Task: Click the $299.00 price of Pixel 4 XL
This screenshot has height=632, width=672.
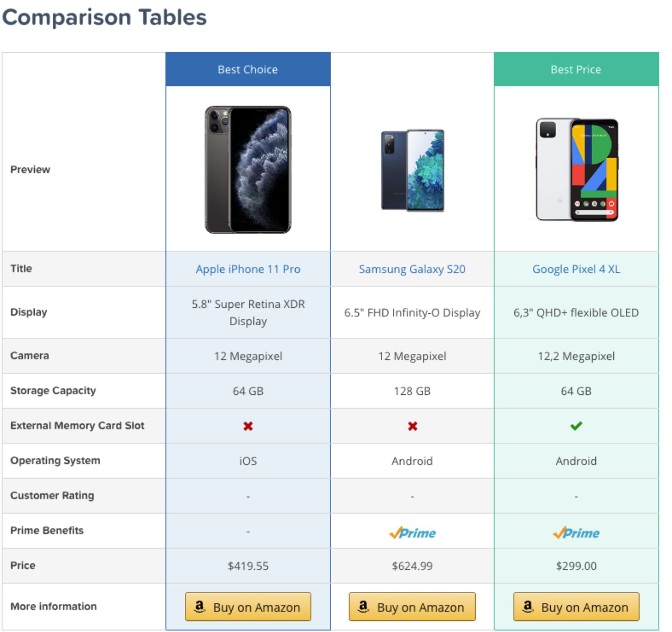Action: coord(576,566)
